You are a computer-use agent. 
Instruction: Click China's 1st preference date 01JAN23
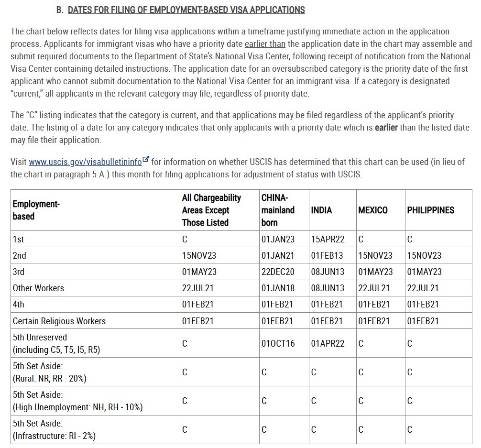click(278, 239)
